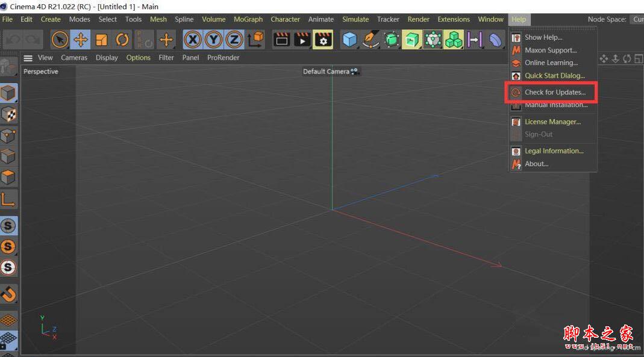Select the Live Selection tool
Screen dimensions: 644x357
click(59, 39)
